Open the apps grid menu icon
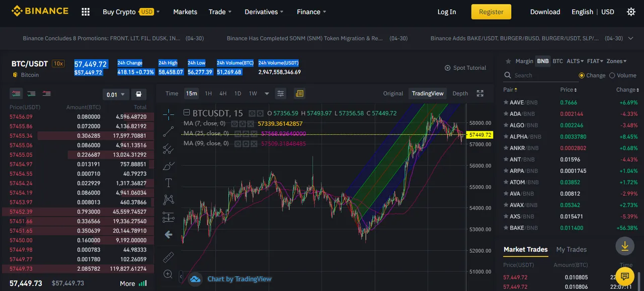Viewport: 644px width, 291px height. click(86, 12)
